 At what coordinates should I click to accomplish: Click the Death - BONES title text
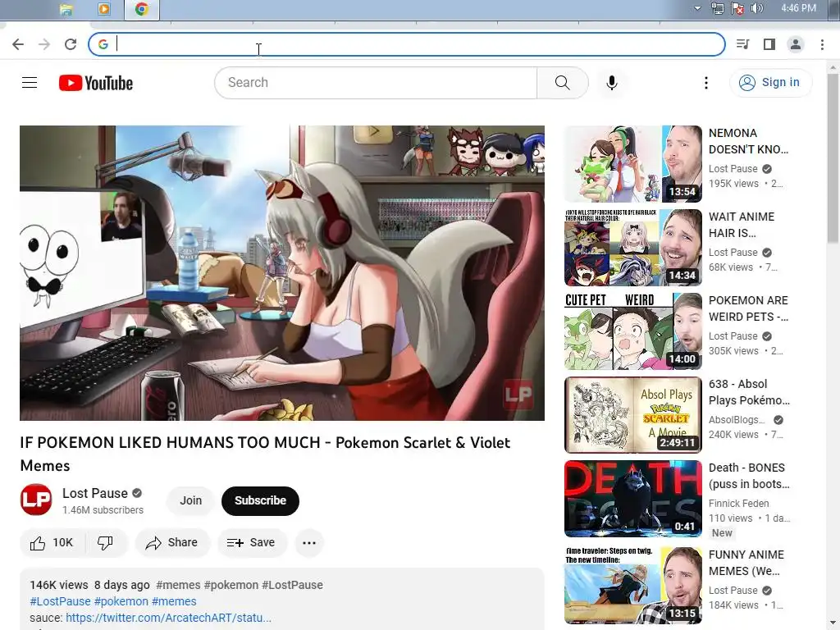tap(749, 476)
